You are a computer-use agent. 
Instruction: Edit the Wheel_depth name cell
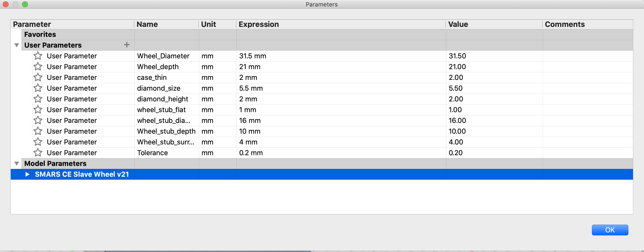pos(167,67)
